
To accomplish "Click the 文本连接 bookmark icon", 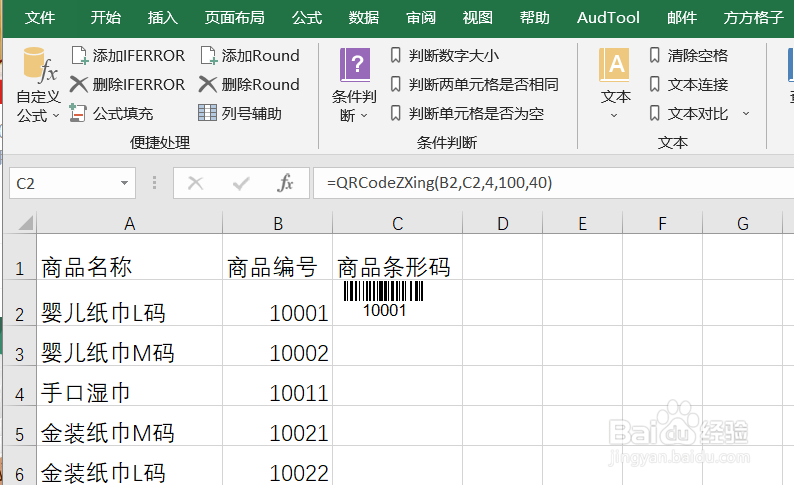I will (654, 84).
